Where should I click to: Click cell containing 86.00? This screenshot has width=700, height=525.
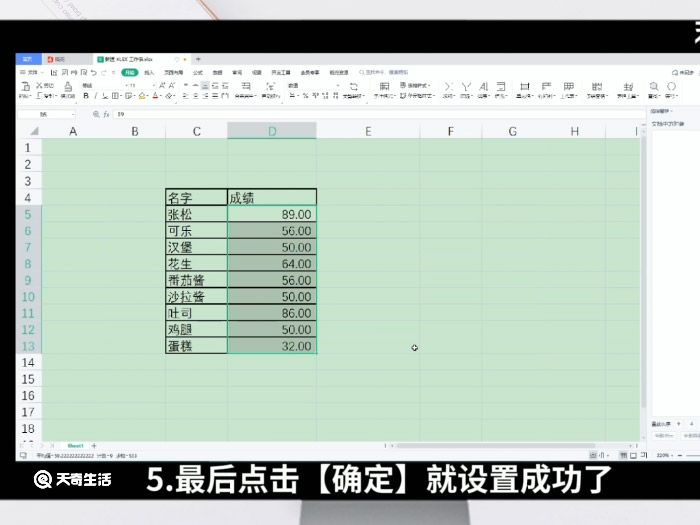point(272,313)
